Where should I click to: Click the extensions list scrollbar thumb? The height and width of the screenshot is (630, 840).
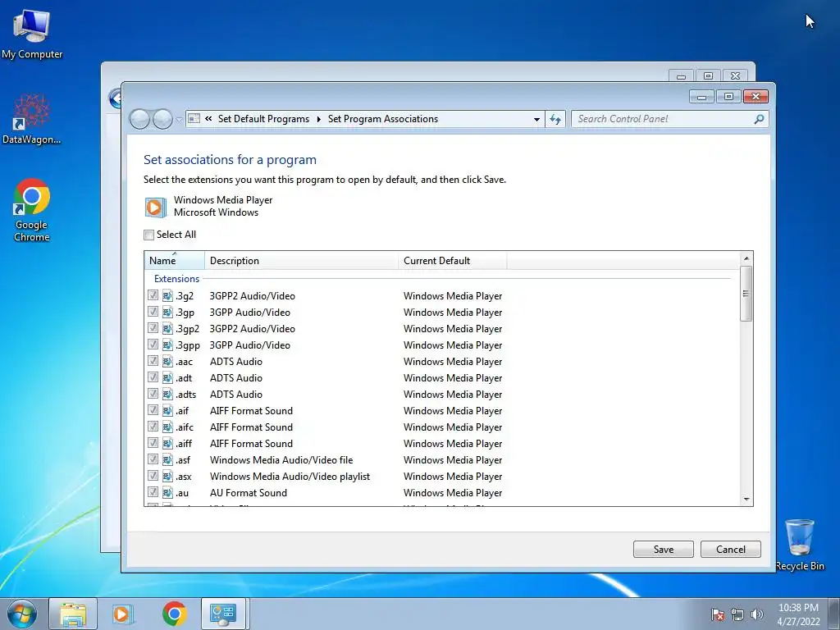point(746,294)
